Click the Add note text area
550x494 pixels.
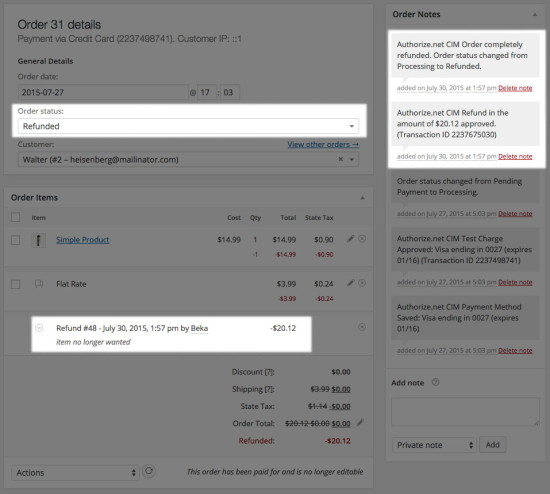pos(465,412)
